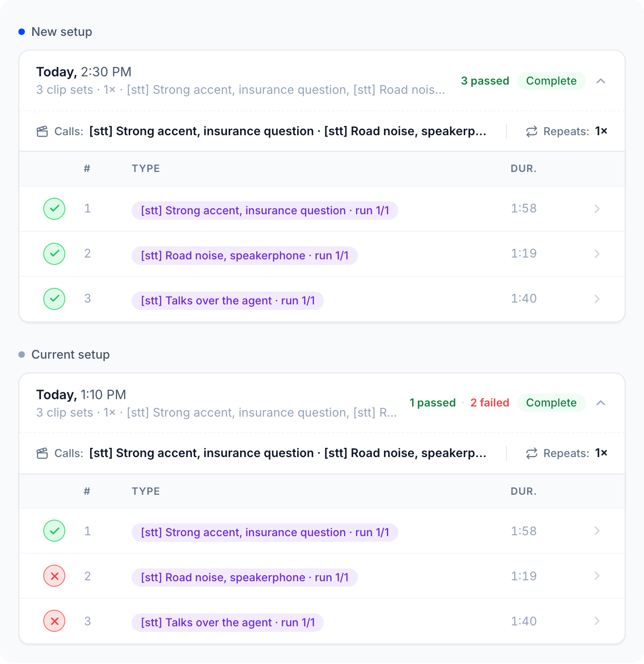Click passed checkmark icon for New setup row 3
Viewport: 644px width, 664px height.
pos(54,299)
